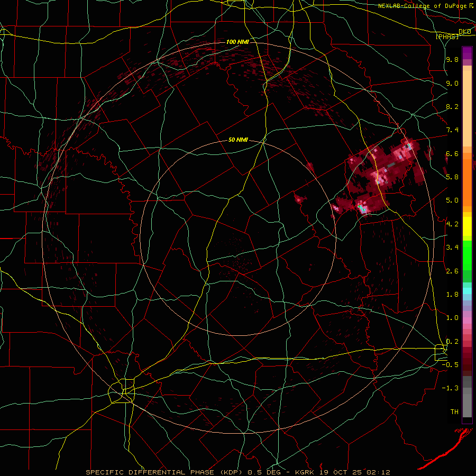Click the bright green band on the color scale
The height and width of the screenshot is (476, 476).
[x=467, y=255]
